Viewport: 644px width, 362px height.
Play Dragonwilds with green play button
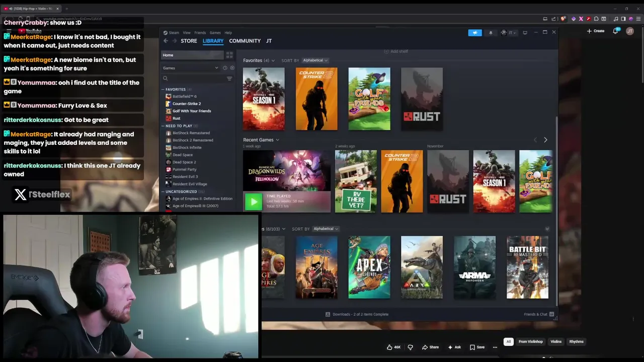(254, 202)
